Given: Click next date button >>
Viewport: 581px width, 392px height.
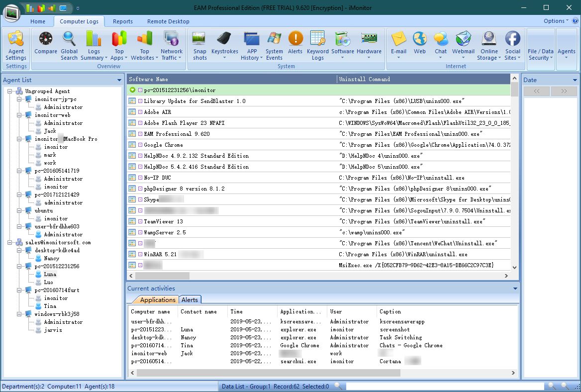Looking at the screenshot, I should (564, 91).
